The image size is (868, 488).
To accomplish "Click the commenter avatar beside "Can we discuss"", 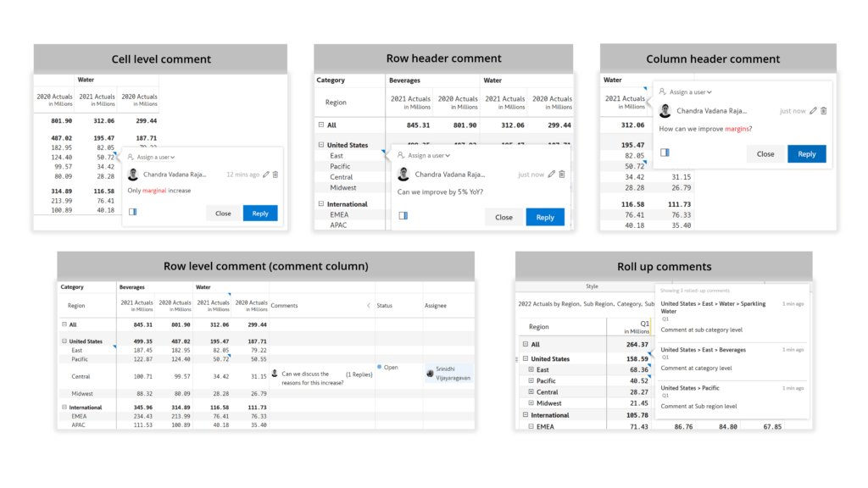I will 275,373.
